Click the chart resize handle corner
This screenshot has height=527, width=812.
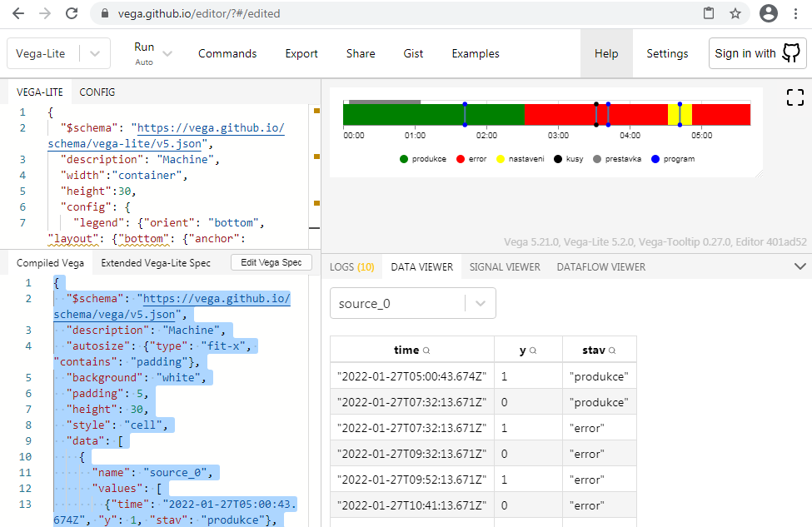(x=760, y=174)
